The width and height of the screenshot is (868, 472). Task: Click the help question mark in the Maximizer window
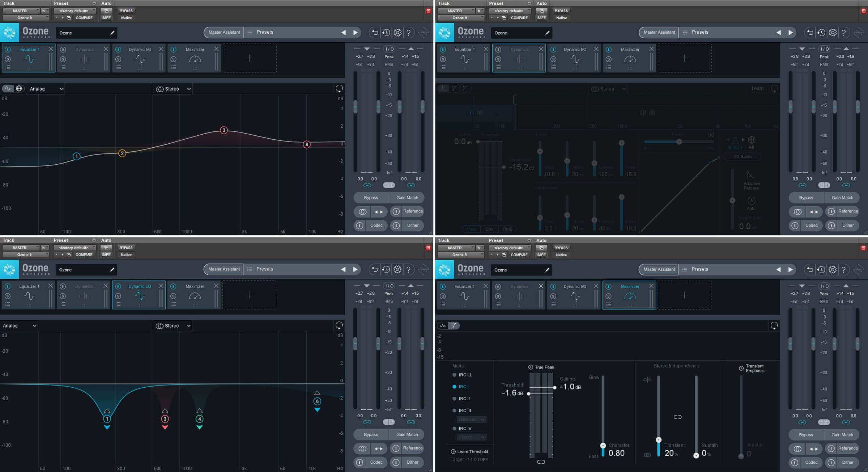click(843, 270)
